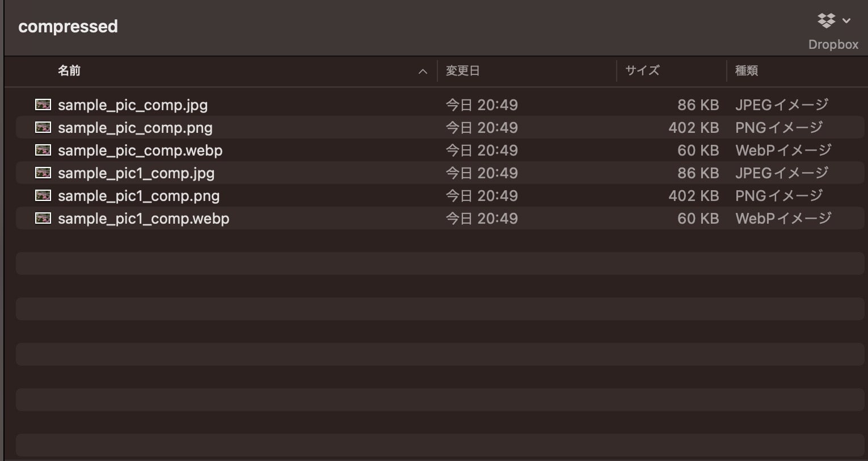Click the sample_pic1_comp.jpg file icon
The height and width of the screenshot is (461, 868).
pos(43,173)
